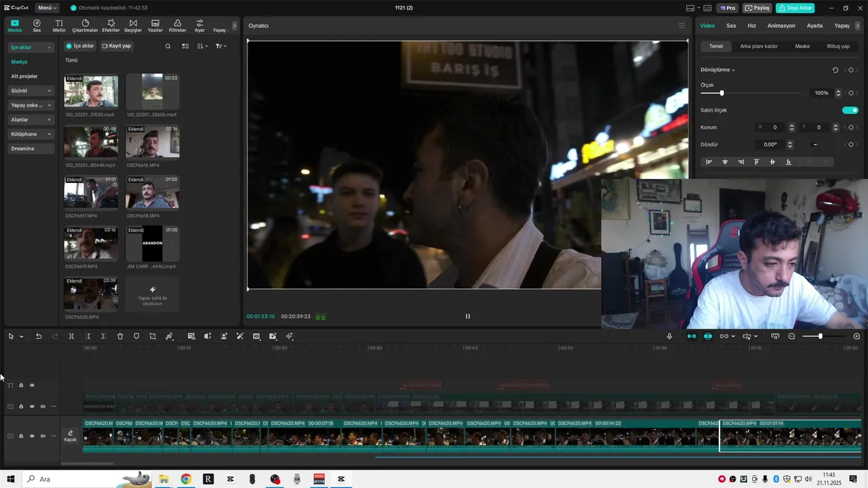Open the media sort dropdown

coord(203,46)
